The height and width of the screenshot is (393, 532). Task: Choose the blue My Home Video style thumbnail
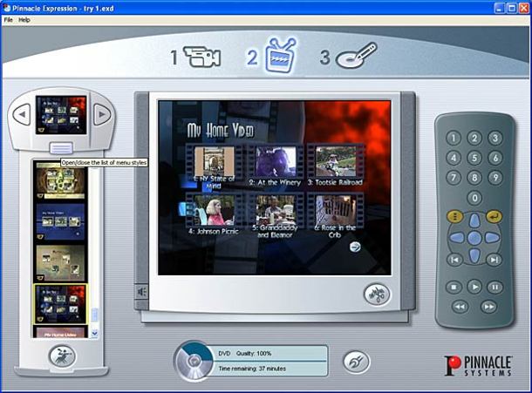61,221
